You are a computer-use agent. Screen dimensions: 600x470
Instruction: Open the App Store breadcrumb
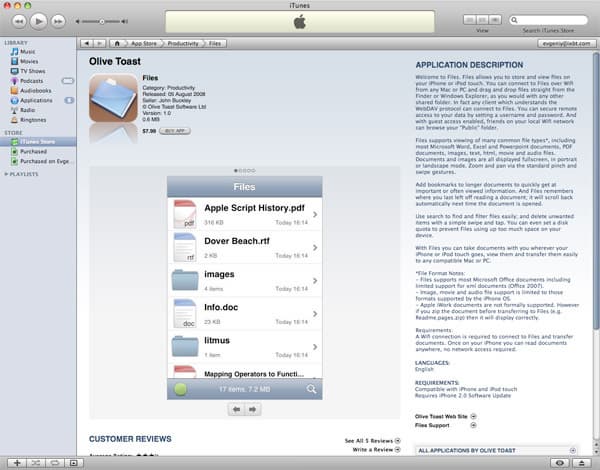(x=143, y=44)
